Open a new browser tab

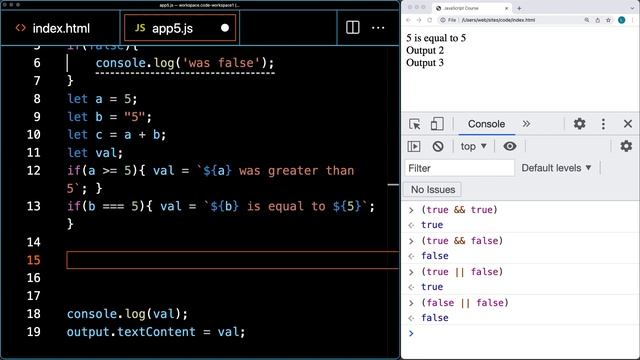pos(519,8)
